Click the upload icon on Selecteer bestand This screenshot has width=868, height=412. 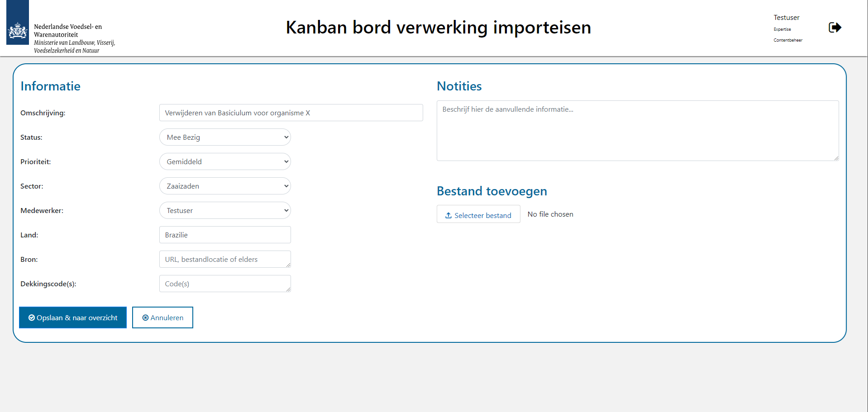point(448,216)
